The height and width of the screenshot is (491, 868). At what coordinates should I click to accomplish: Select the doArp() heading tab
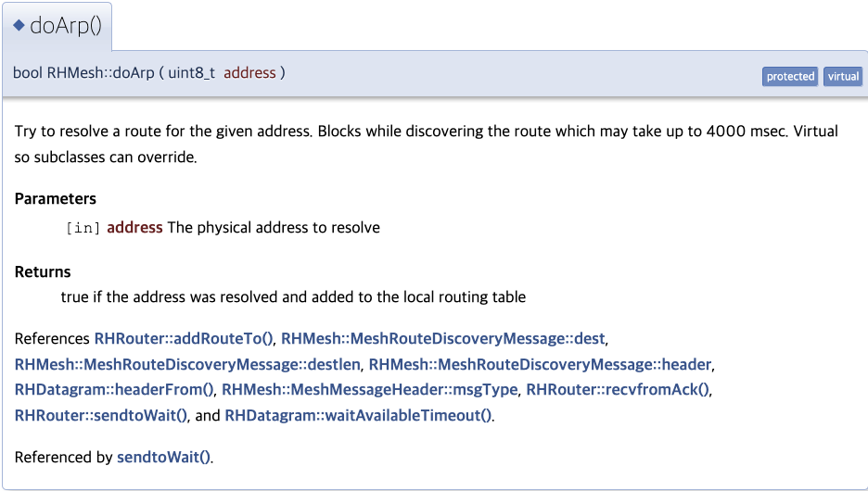point(57,26)
